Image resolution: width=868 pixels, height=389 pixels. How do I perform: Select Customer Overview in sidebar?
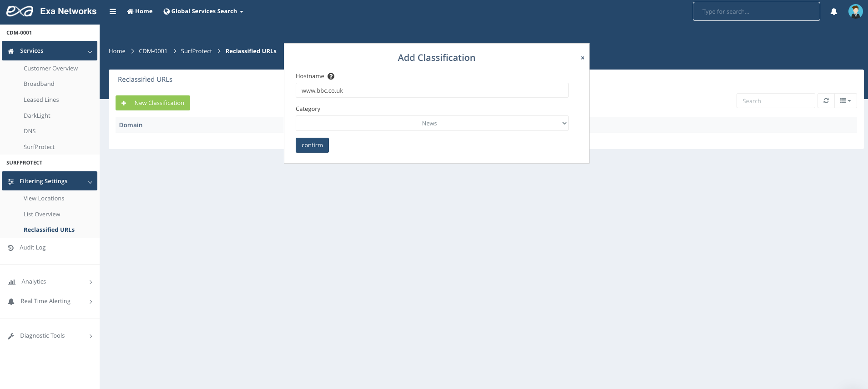tap(50, 69)
